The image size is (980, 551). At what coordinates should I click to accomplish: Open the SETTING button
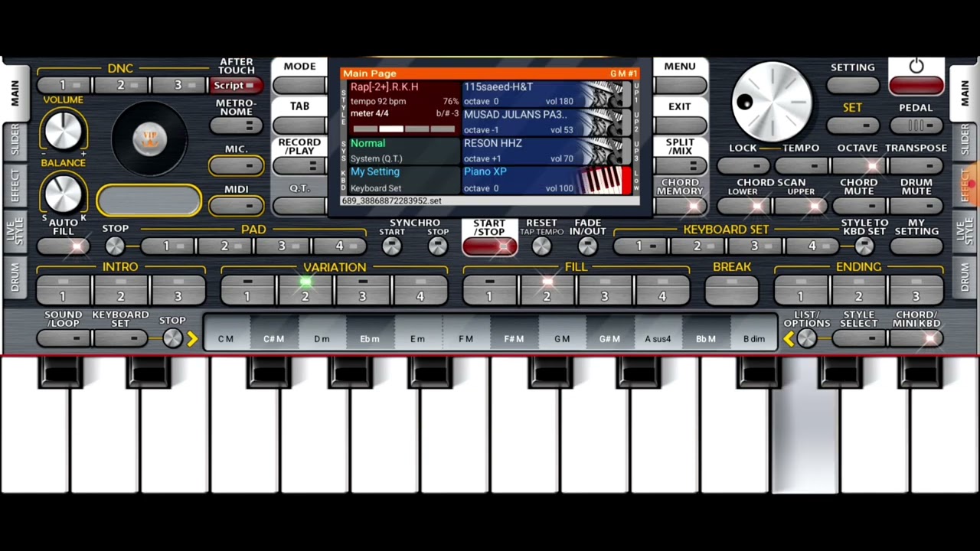point(853,86)
